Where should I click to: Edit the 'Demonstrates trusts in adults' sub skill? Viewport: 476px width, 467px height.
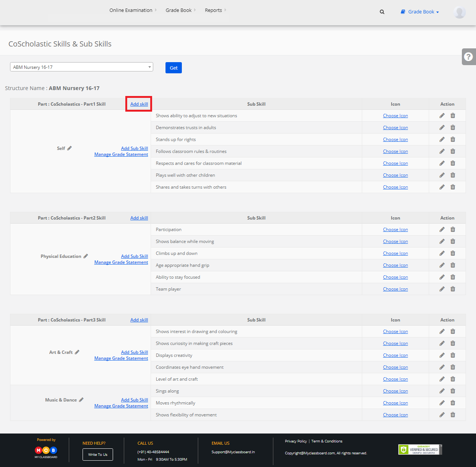(x=442, y=128)
